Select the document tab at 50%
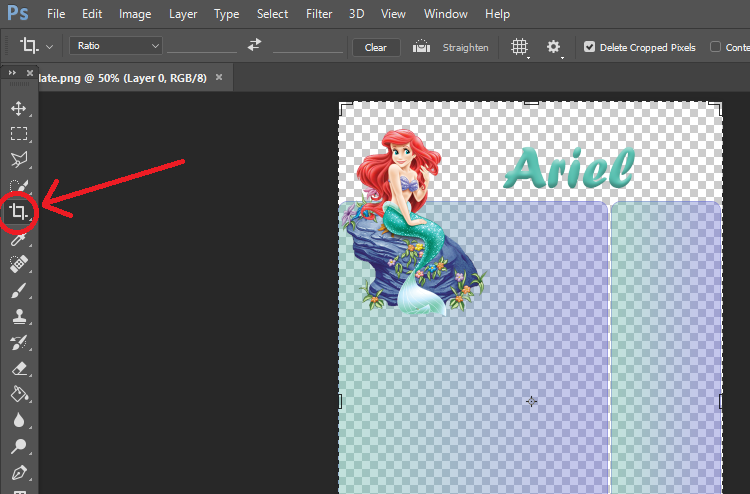The height and width of the screenshot is (494, 750). (x=122, y=78)
